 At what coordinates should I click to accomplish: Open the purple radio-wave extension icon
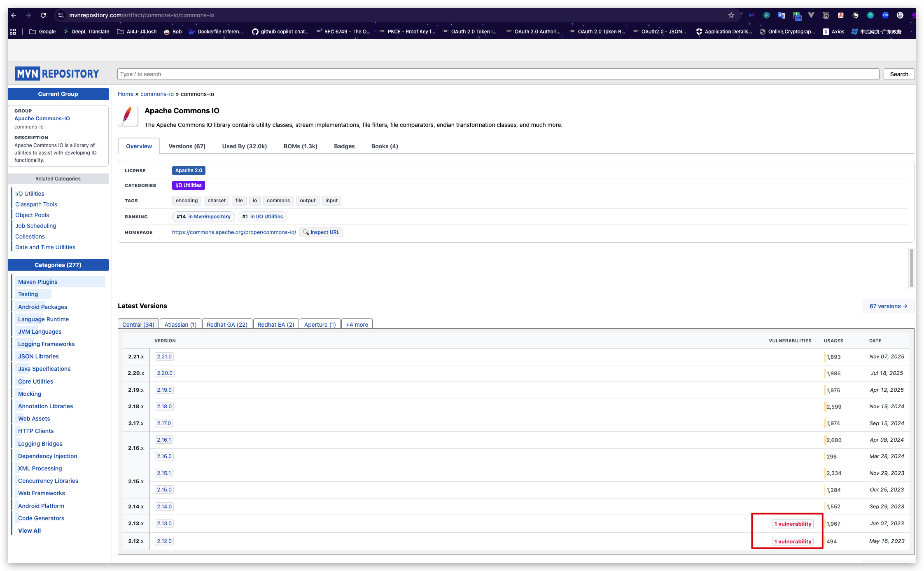(752, 15)
